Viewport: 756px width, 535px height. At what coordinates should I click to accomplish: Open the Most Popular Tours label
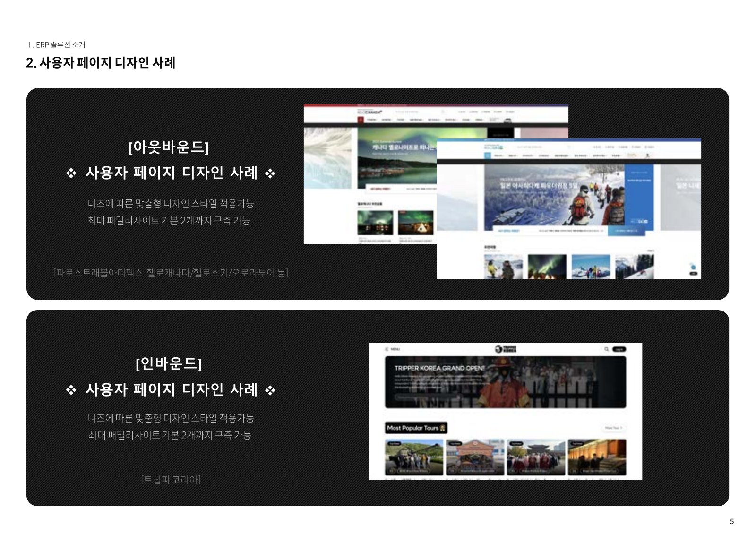coord(416,428)
